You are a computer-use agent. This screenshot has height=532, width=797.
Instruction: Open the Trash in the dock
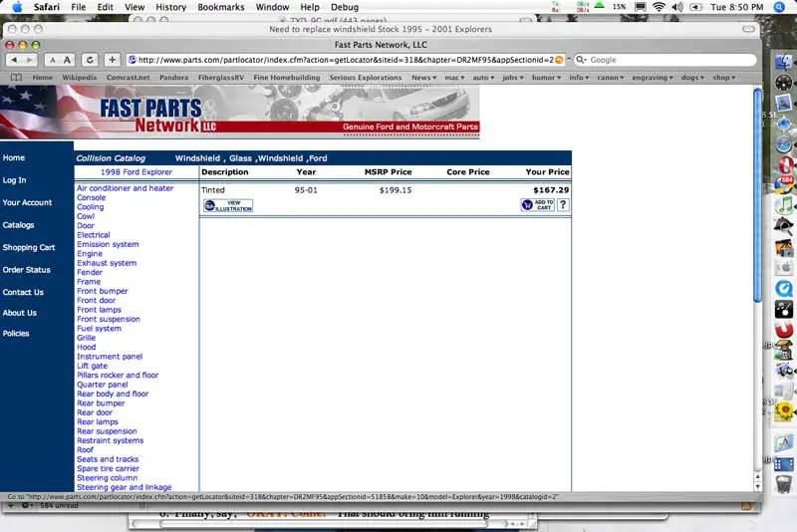point(784,483)
